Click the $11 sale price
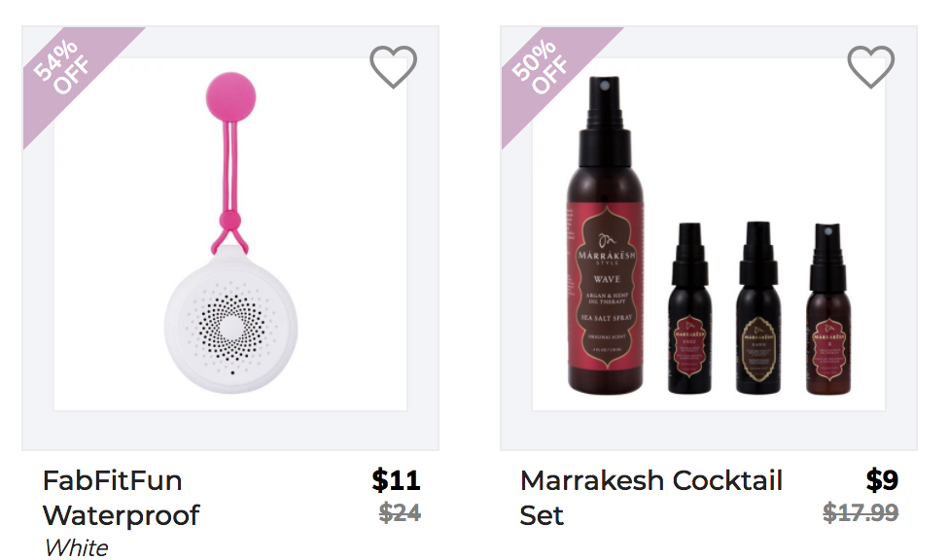 pyautogui.click(x=396, y=480)
